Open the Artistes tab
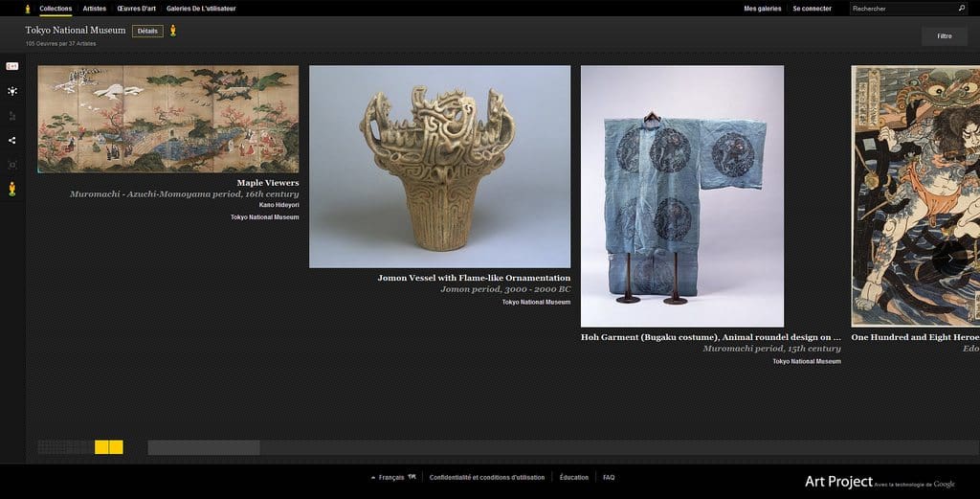This screenshot has height=499, width=980. click(x=95, y=9)
